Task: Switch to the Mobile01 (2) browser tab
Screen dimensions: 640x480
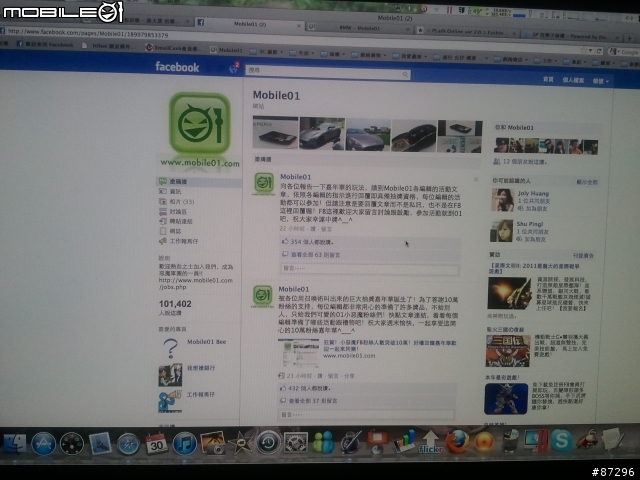Action: (x=250, y=24)
